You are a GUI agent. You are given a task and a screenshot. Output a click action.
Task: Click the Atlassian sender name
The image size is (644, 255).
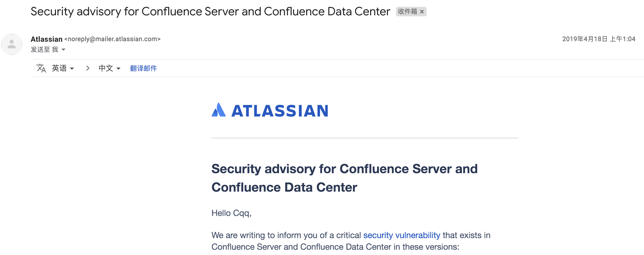point(47,39)
